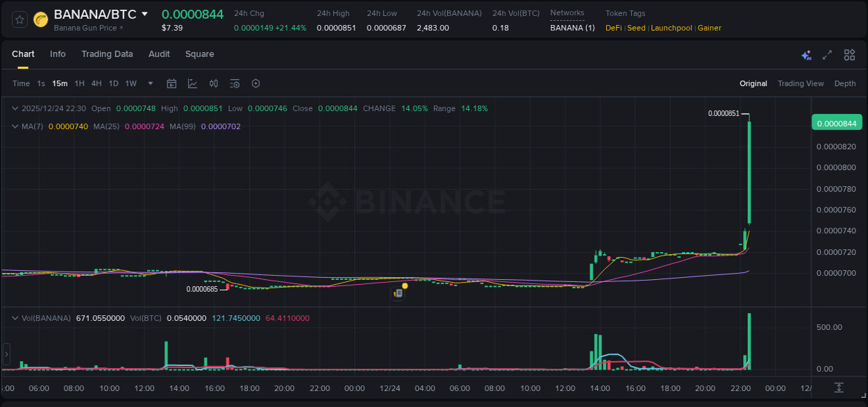This screenshot has width=868, height=407.
Task: Expand the additional time intervals dropdown
Action: click(x=151, y=83)
